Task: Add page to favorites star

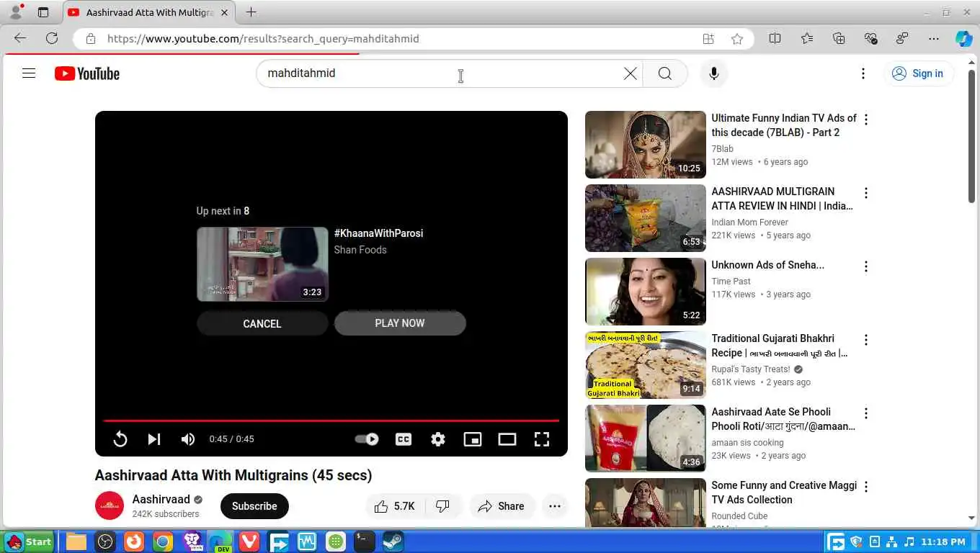Action: 736,39
